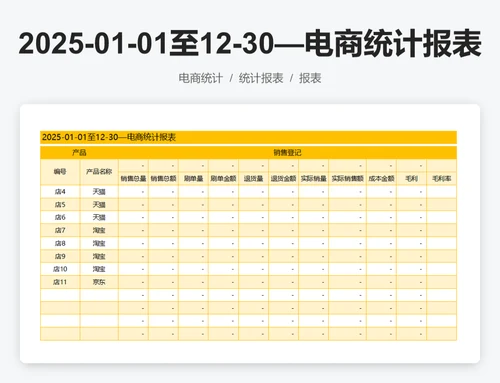
Task: Select cell 店6 in the 编号 column
Action: coord(60,217)
